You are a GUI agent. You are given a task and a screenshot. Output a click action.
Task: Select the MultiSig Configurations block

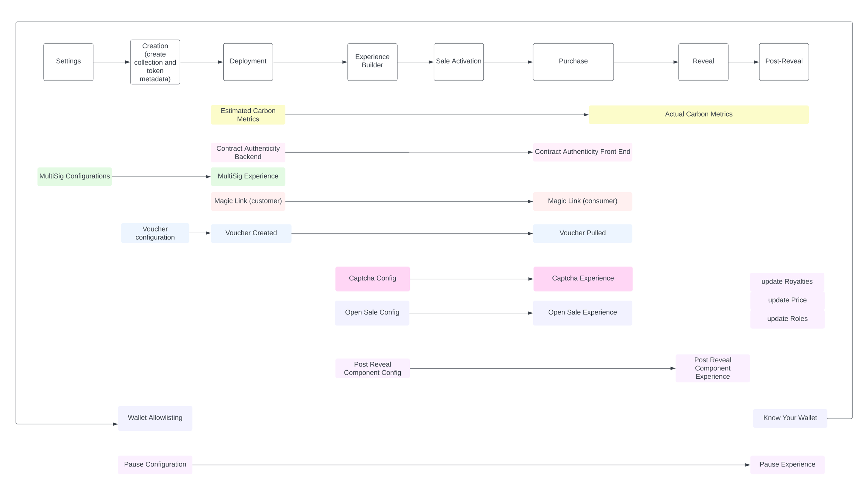tap(74, 176)
